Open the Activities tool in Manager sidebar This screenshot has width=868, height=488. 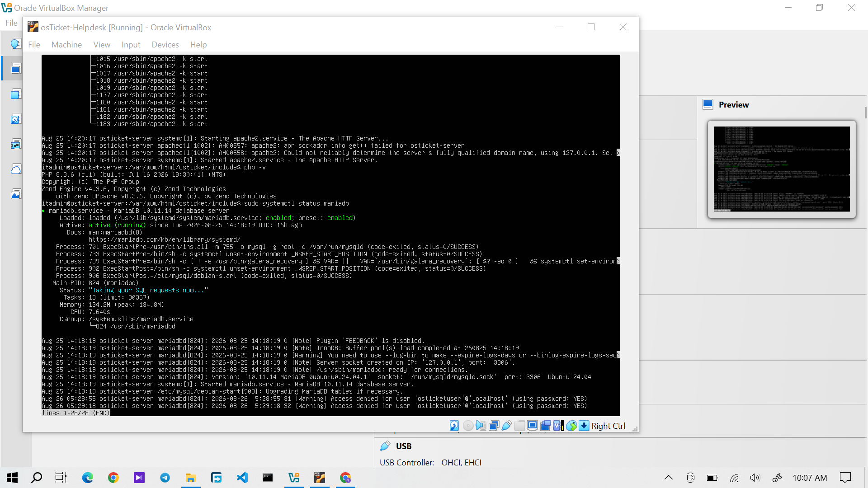pos(16,194)
